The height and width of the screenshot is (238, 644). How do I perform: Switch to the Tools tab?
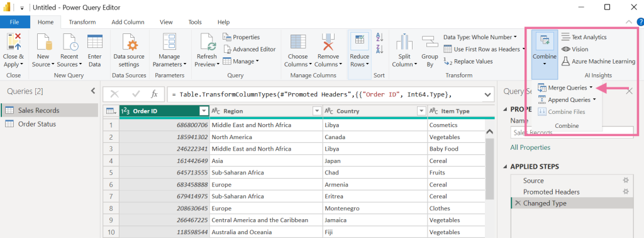(195, 22)
